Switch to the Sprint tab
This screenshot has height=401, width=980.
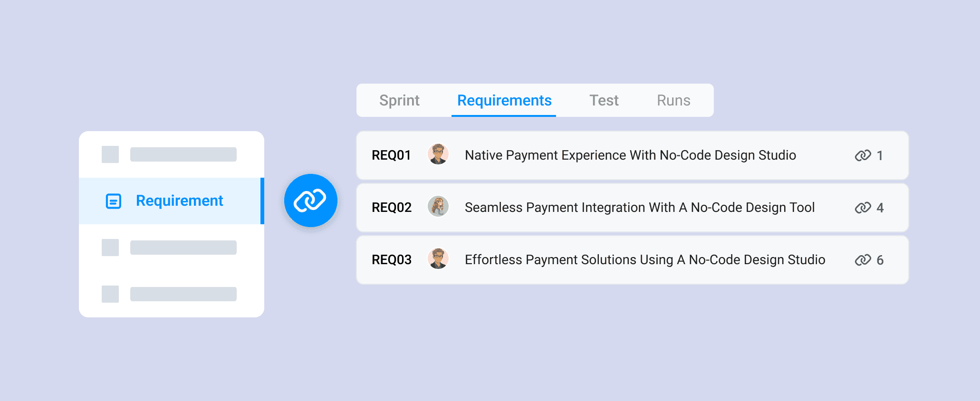(399, 100)
